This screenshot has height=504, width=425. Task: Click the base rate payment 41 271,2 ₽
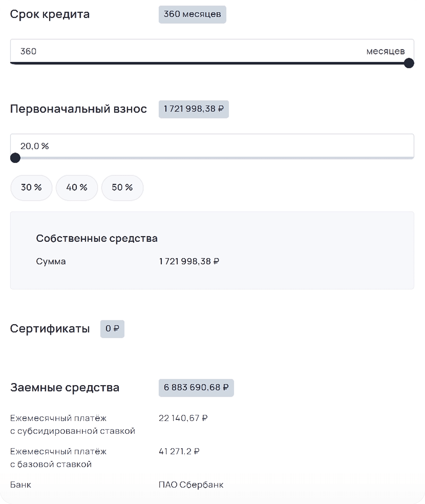[179, 451]
